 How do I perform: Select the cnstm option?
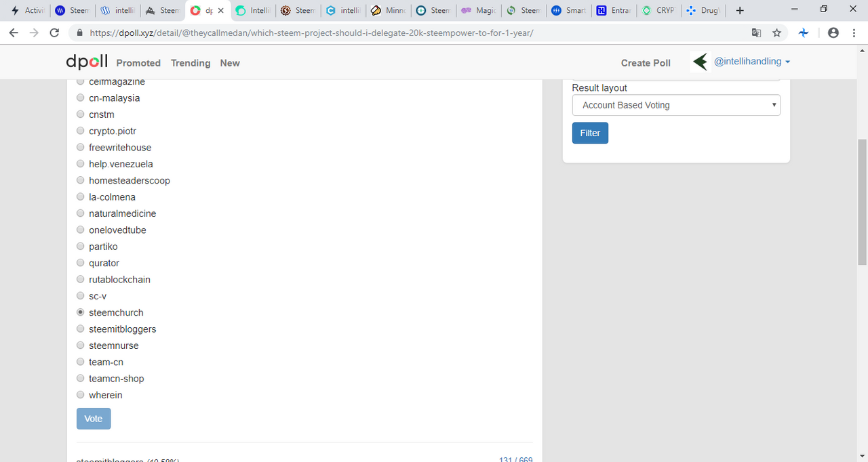pos(81,114)
